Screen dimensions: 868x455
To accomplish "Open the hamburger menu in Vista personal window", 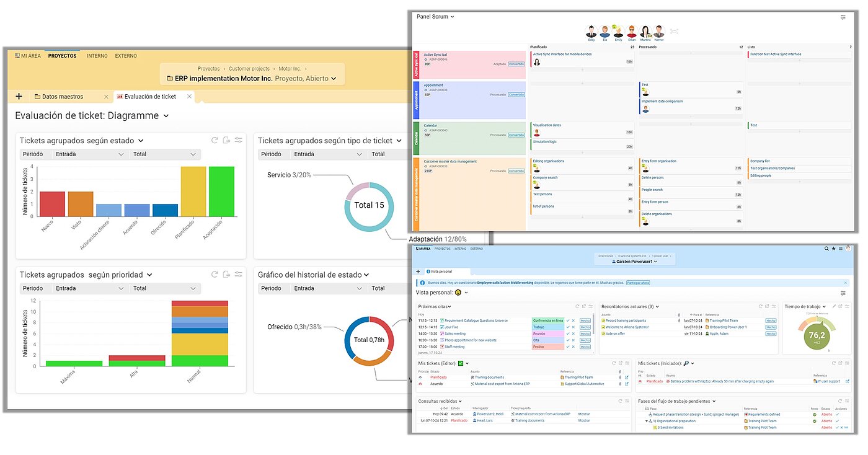I will tap(841, 249).
